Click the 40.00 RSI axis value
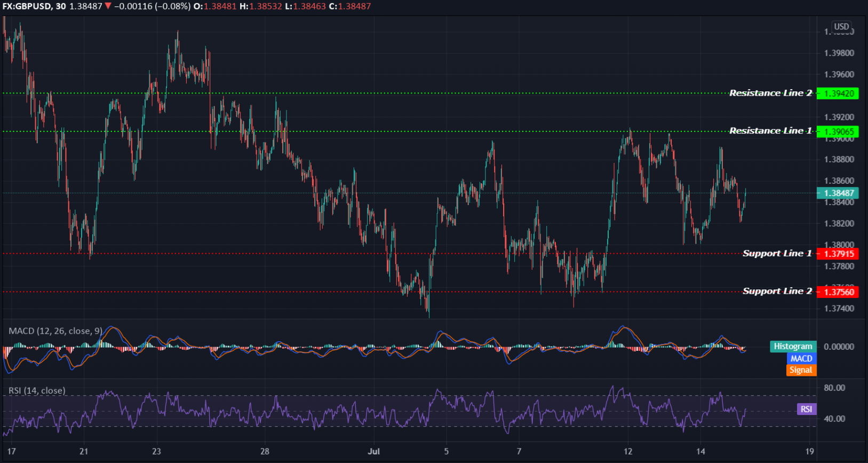The image size is (868, 463). pos(834,419)
